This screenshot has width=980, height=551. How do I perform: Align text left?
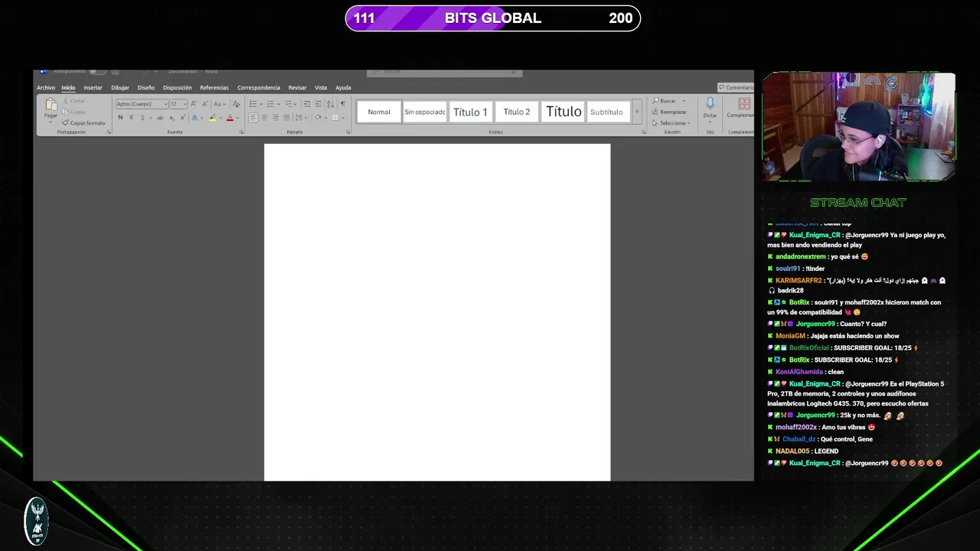tap(253, 117)
